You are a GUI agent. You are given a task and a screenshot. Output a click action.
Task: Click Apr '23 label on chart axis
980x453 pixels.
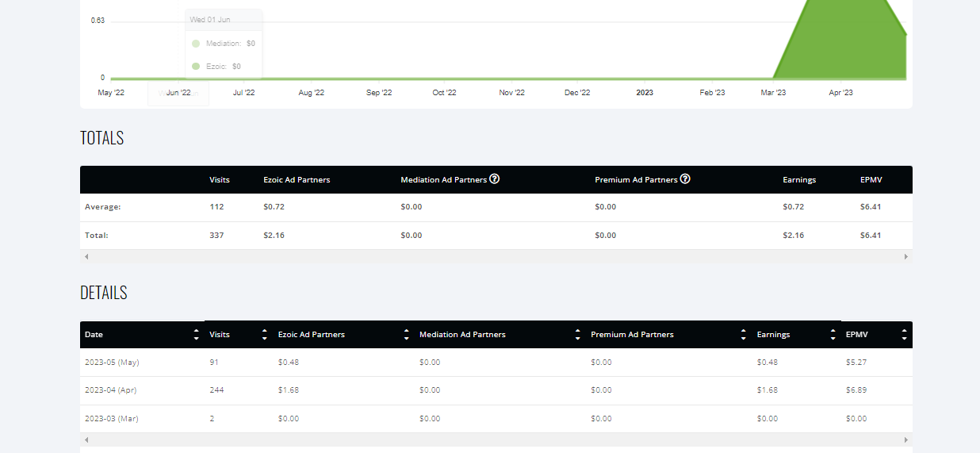coord(840,93)
